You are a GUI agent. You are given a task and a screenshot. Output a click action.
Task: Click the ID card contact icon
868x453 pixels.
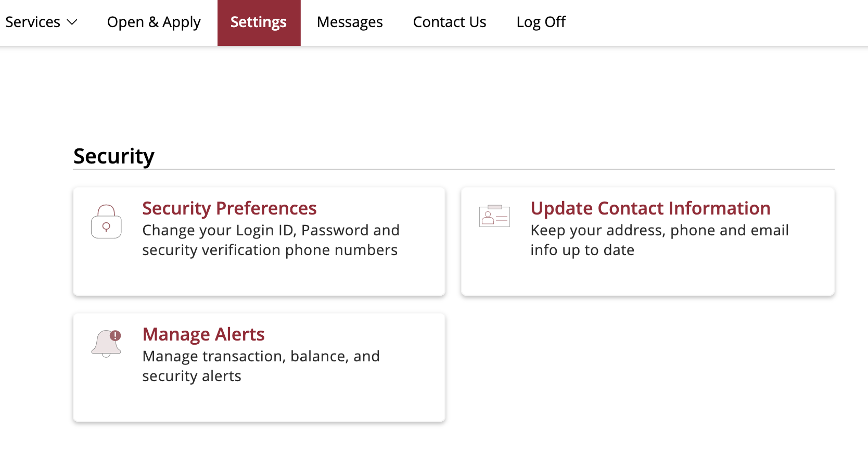pyautogui.click(x=494, y=216)
